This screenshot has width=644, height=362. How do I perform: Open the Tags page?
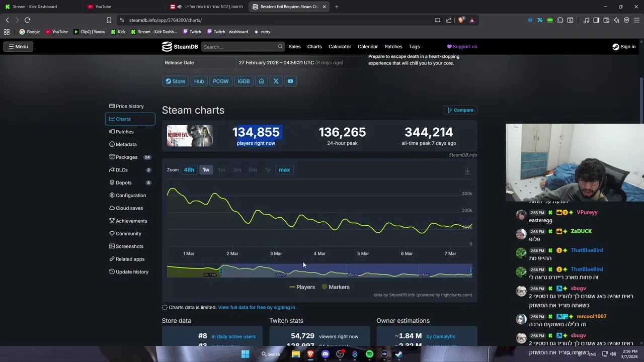(x=415, y=47)
